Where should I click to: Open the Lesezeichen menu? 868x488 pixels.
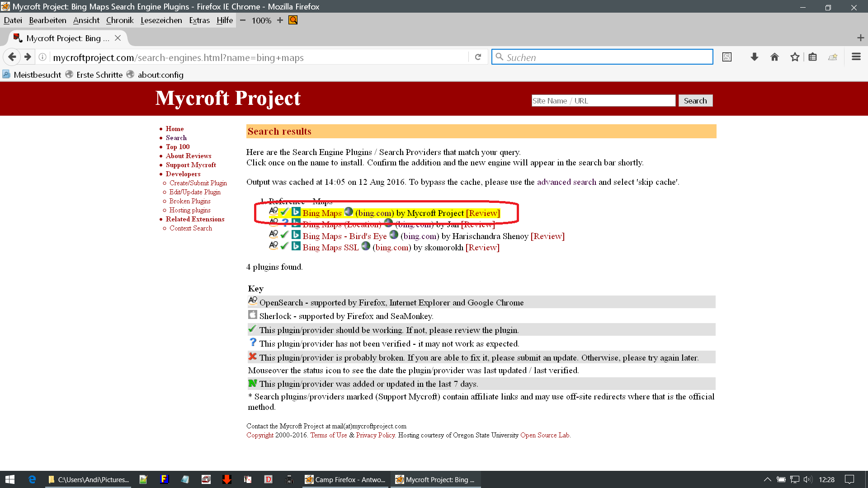tap(161, 20)
